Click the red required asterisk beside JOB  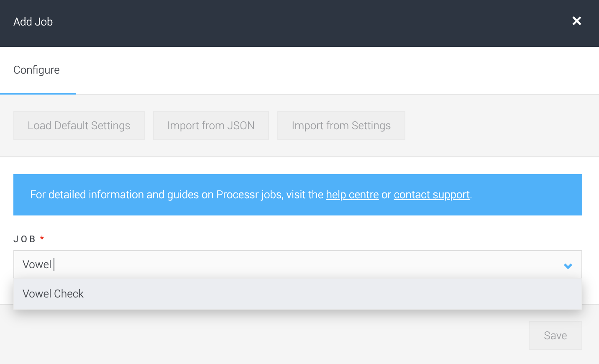point(42,238)
